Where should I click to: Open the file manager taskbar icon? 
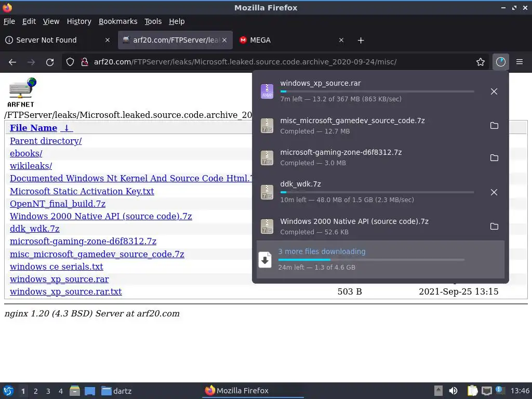click(x=75, y=391)
